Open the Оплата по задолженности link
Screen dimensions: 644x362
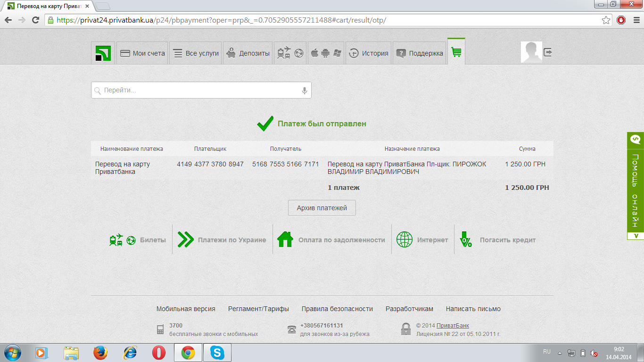(x=342, y=240)
